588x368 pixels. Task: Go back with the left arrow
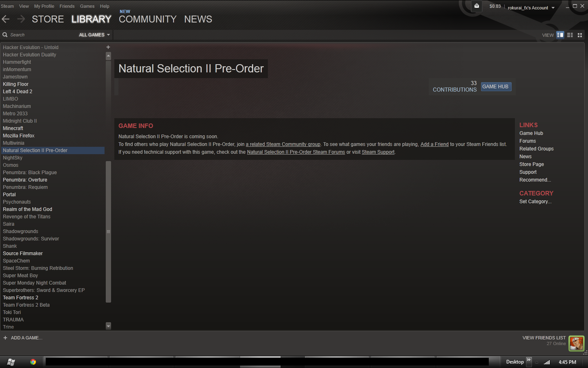pos(6,19)
